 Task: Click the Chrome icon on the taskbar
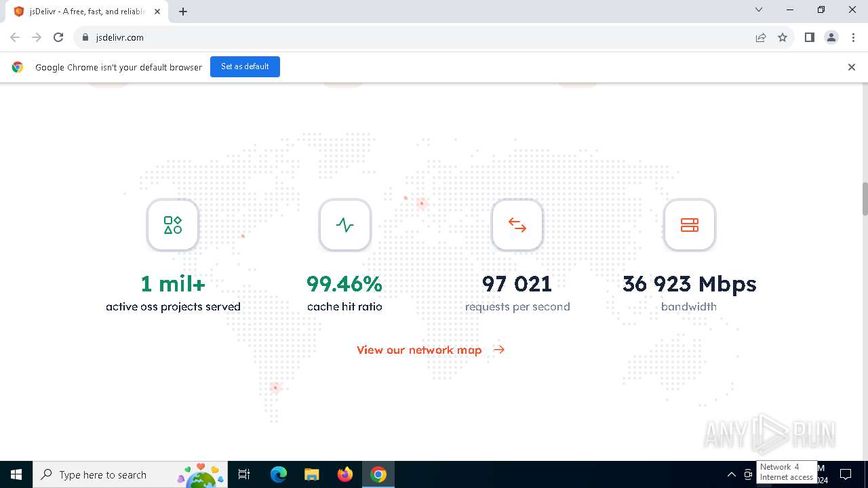378,474
